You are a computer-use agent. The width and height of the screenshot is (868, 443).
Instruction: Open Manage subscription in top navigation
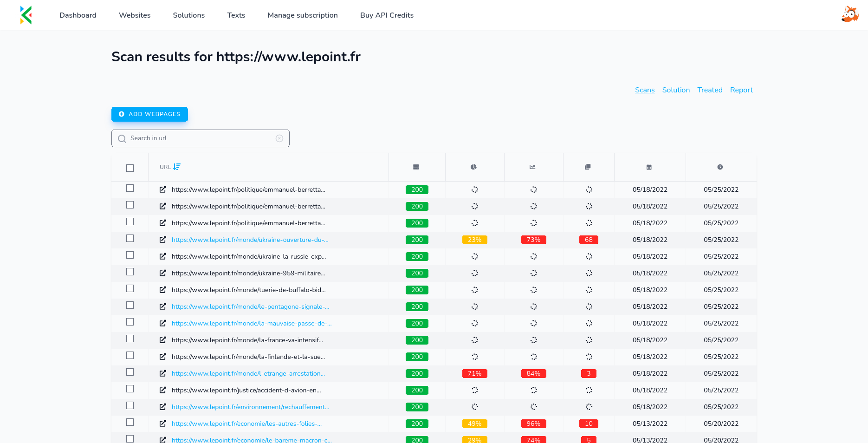click(303, 15)
